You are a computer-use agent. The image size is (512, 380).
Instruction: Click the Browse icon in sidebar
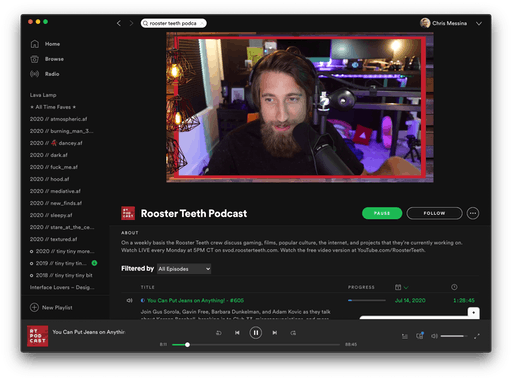35,59
